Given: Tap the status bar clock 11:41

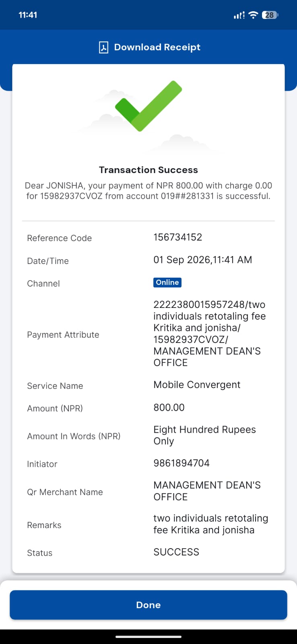Looking at the screenshot, I should (x=28, y=15).
